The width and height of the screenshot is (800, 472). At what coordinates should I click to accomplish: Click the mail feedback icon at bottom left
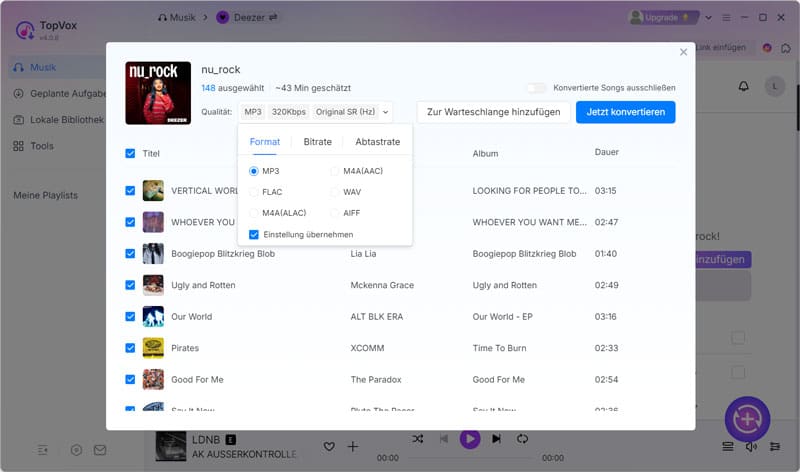coord(100,450)
